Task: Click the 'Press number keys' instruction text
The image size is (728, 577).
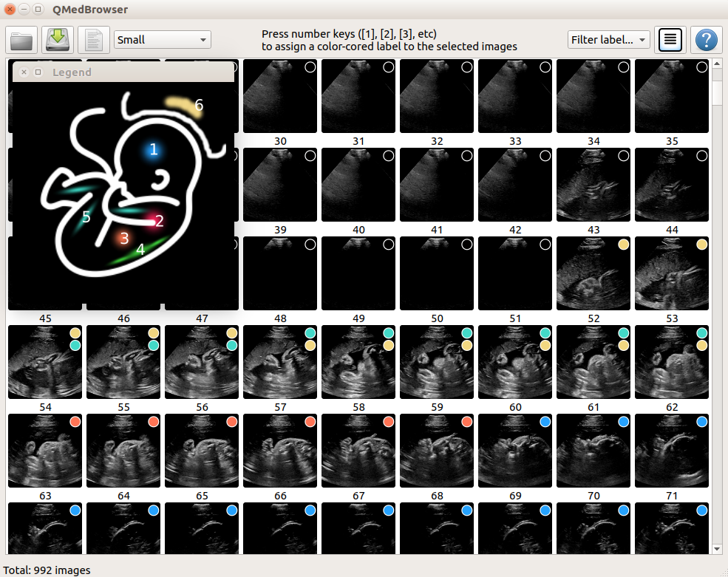Action: pyautogui.click(x=389, y=40)
